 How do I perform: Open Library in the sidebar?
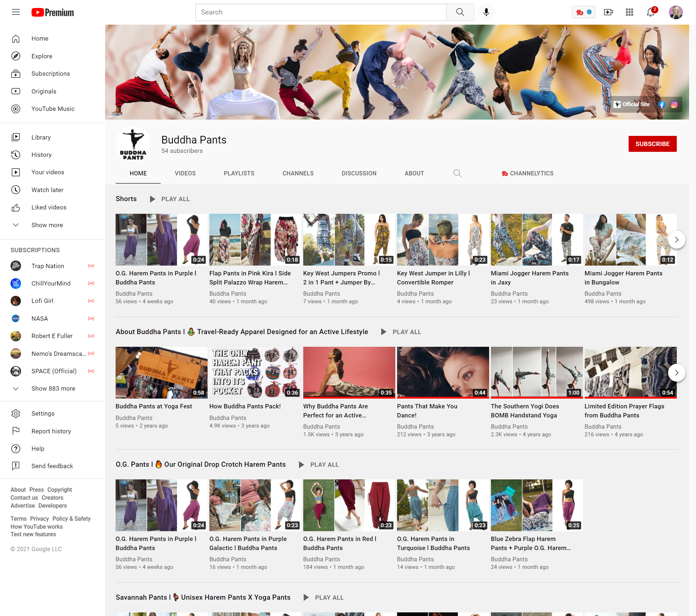(53, 137)
